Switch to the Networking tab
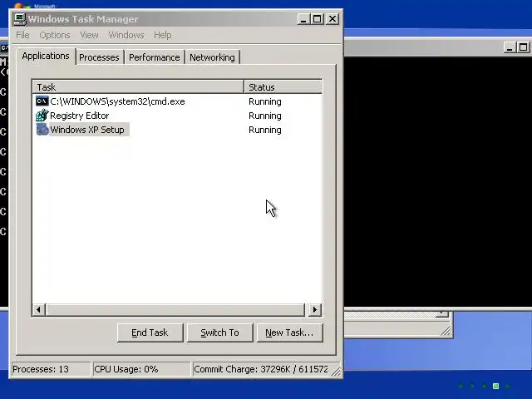Screen dimensions: 532x399 [213, 57]
